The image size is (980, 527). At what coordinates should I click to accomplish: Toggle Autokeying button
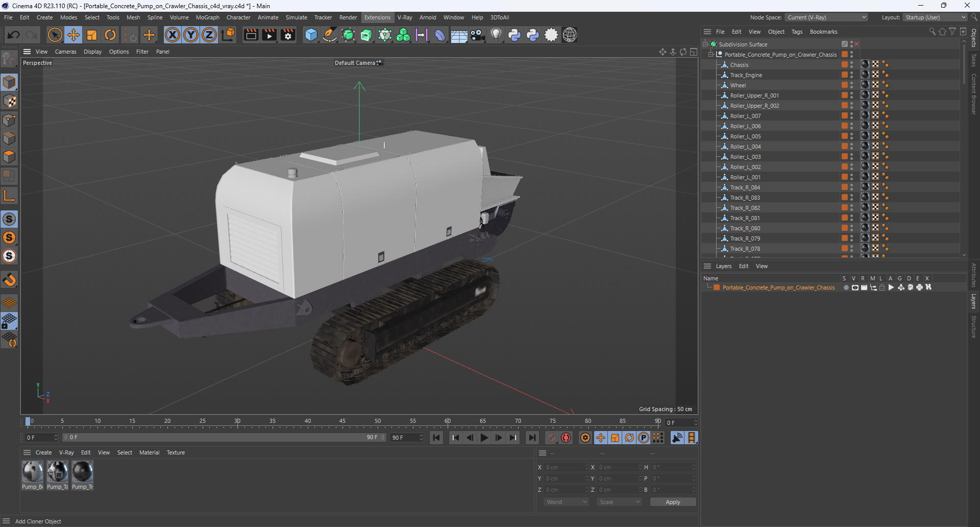pyautogui.click(x=566, y=438)
